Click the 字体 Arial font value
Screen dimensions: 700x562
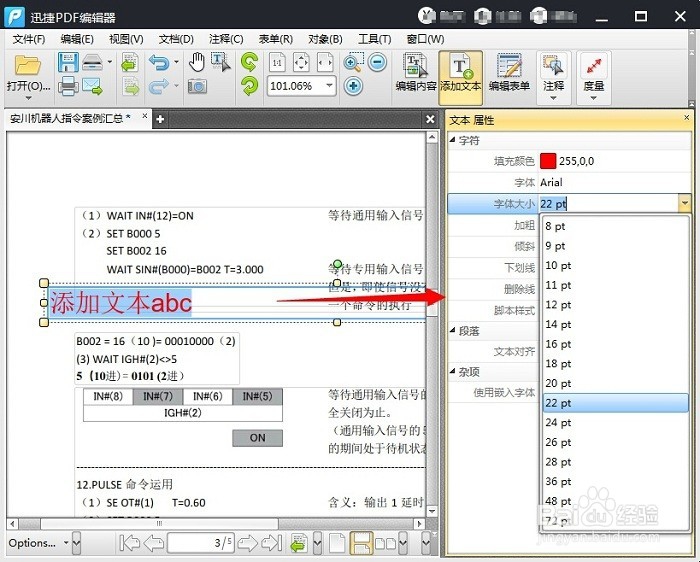click(x=551, y=182)
